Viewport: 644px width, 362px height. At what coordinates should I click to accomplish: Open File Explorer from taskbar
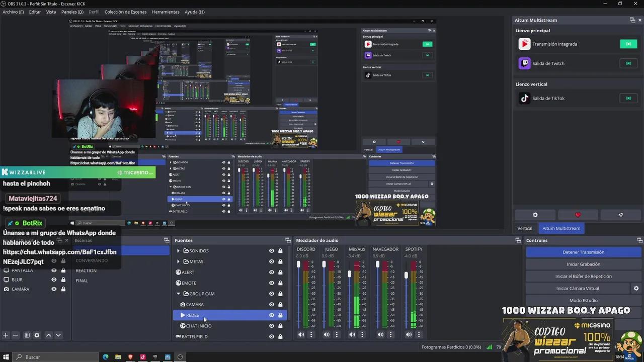point(118,357)
